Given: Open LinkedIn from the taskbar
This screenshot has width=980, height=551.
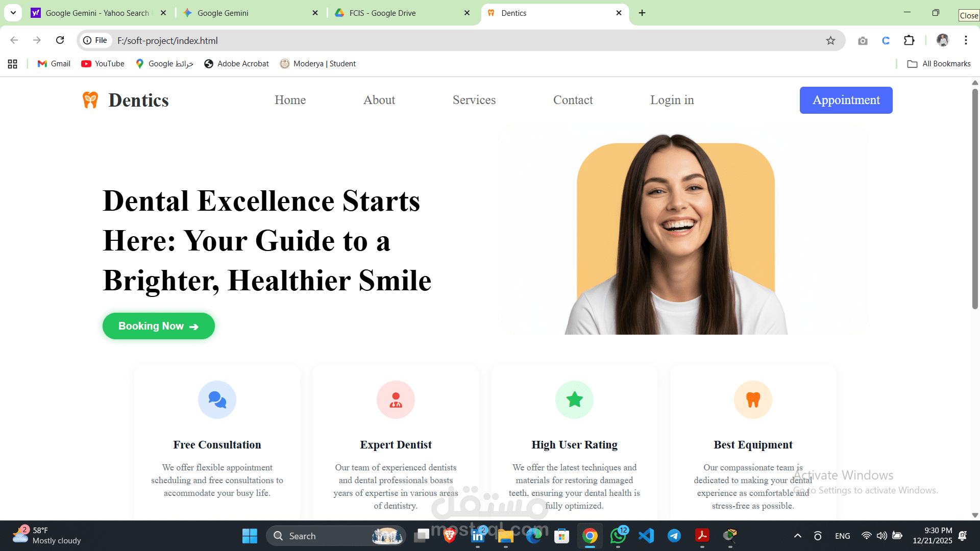Looking at the screenshot, I should pyautogui.click(x=477, y=536).
